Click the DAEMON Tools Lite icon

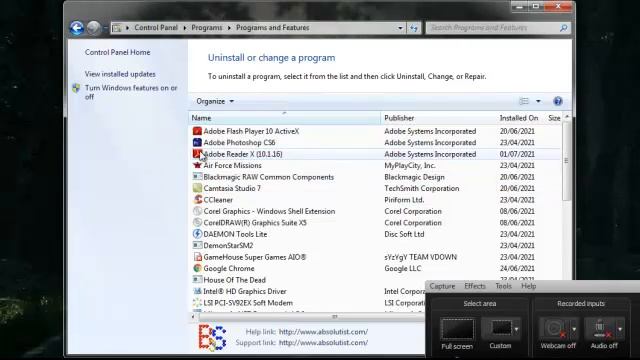click(x=197, y=234)
